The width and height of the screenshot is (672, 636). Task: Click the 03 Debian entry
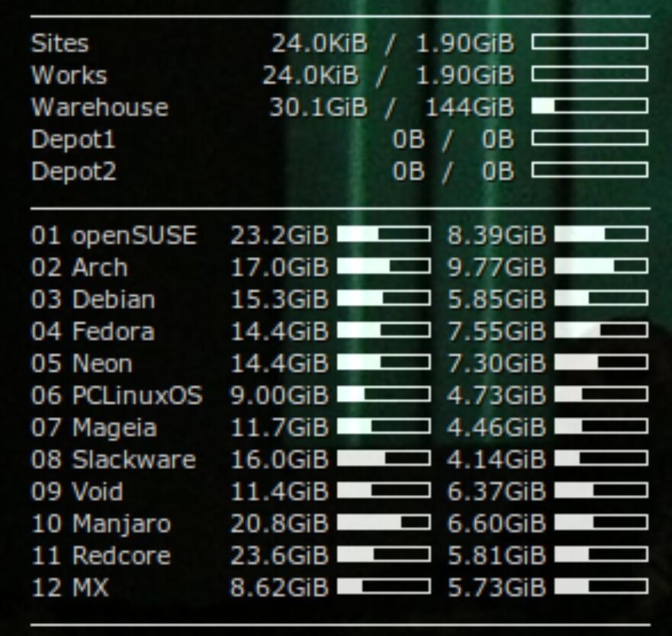coord(93,300)
